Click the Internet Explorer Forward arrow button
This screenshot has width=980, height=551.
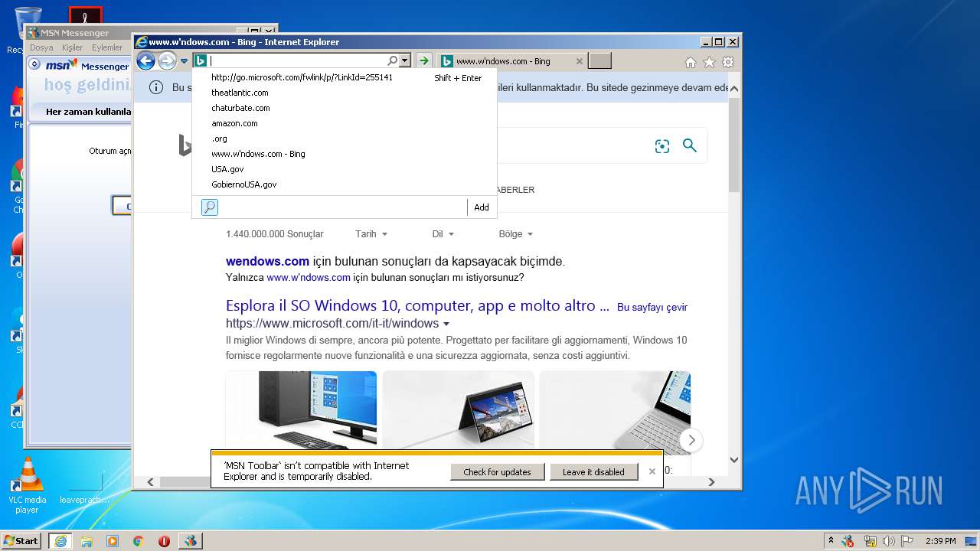tap(167, 61)
